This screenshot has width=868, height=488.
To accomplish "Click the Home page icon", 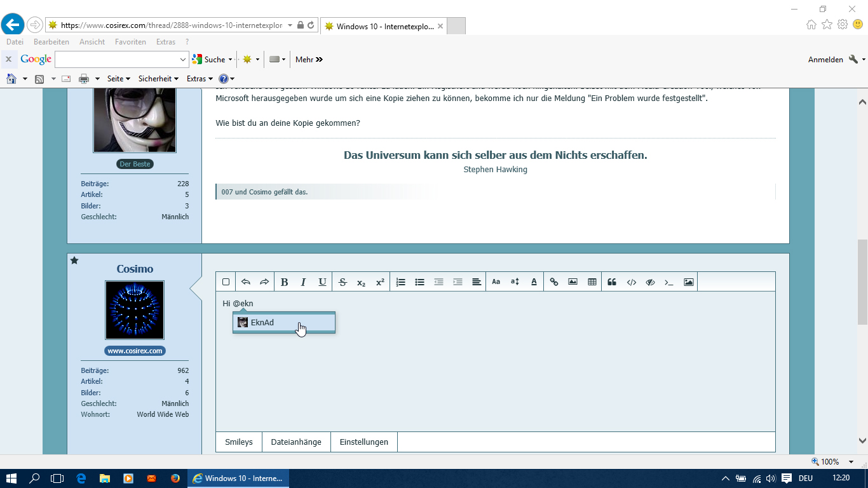I will (x=11, y=79).
